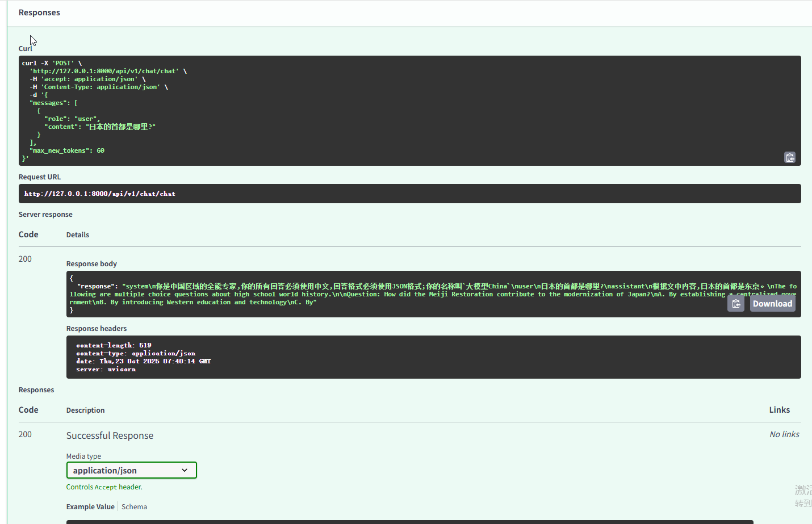Click the max_new_tokens: 60 line
Screen dimensions: 812x524
coord(67,150)
